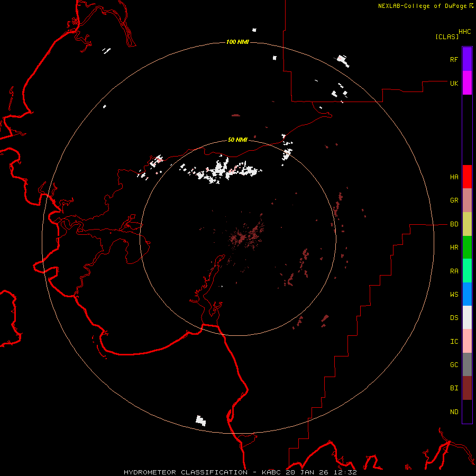Click the Hydrometeor Classification KABC title text

tap(240, 472)
